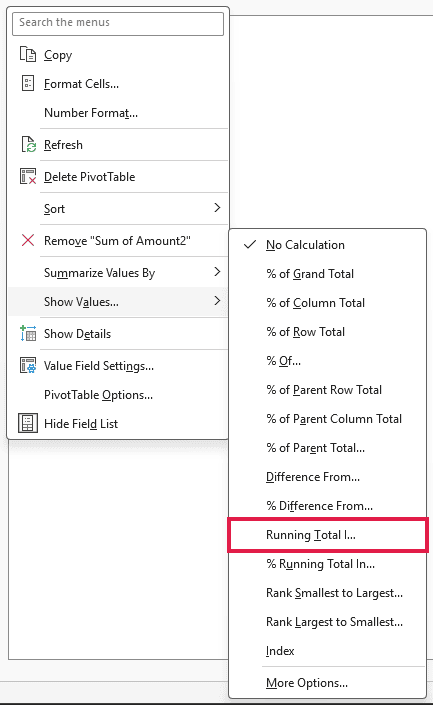
Task: Choose Running Total In...
Action: [328, 535]
